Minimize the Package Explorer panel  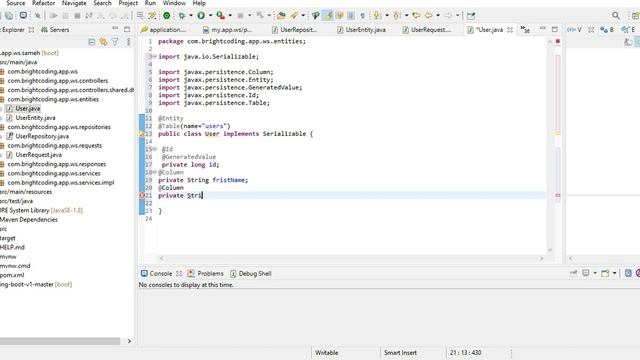[115, 29]
